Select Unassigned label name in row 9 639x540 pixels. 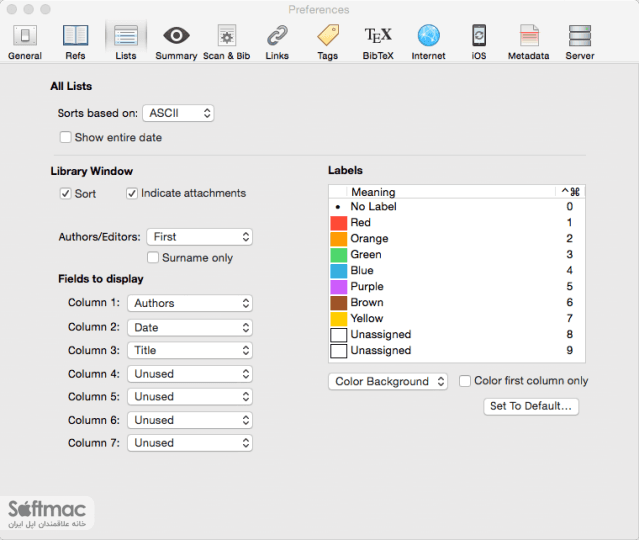point(381,350)
